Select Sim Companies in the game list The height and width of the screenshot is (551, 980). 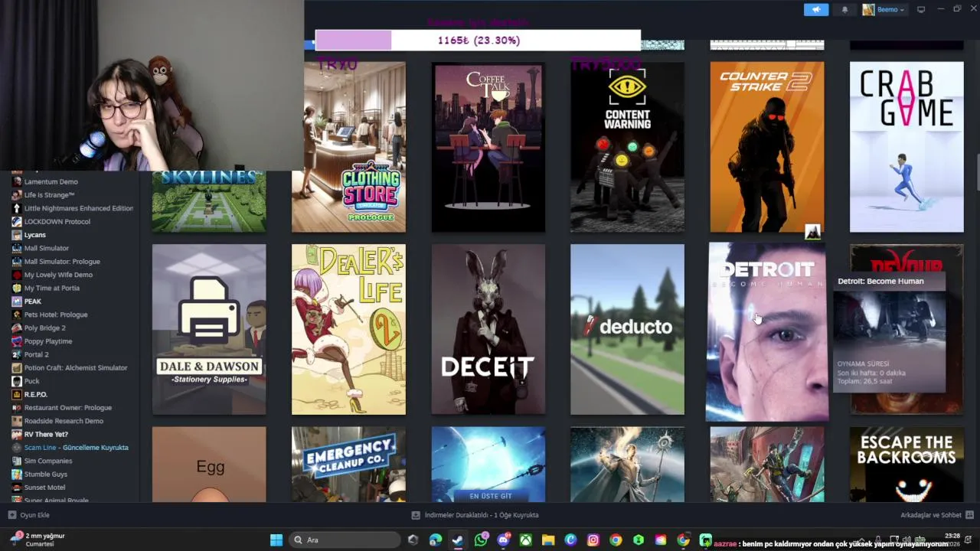(48, 461)
